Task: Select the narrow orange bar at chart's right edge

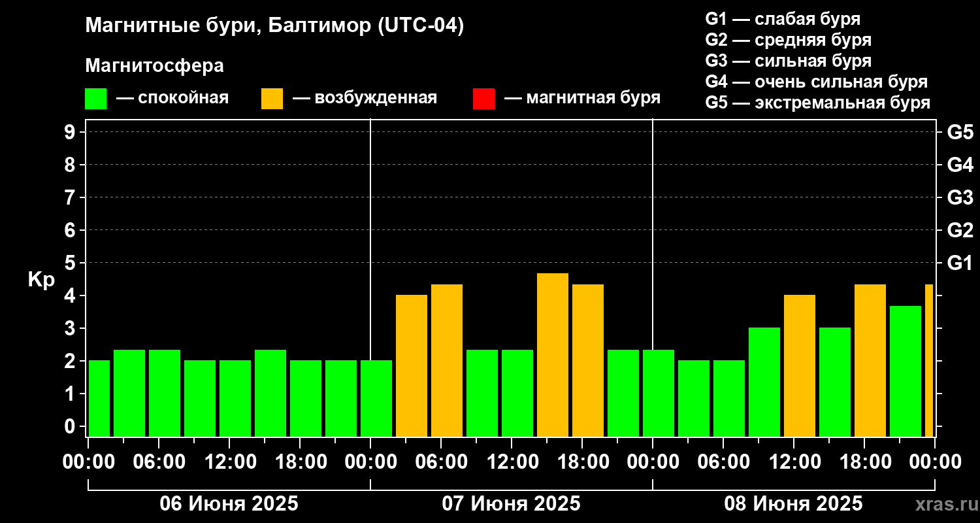Action: click(929, 360)
